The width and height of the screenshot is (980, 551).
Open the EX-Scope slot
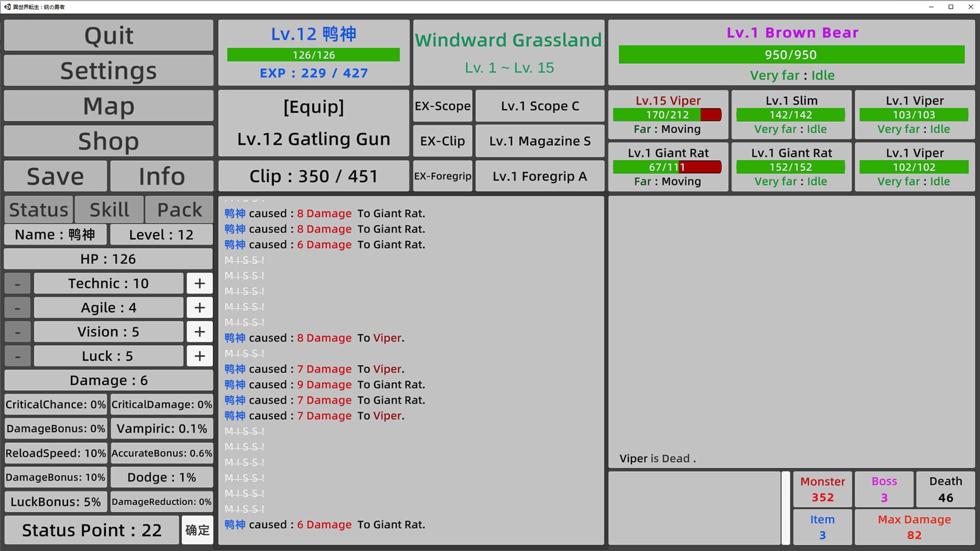pos(442,106)
